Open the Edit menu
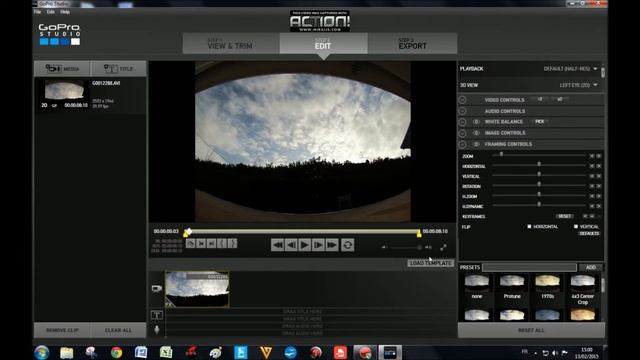The image size is (640, 360). [x=51, y=12]
